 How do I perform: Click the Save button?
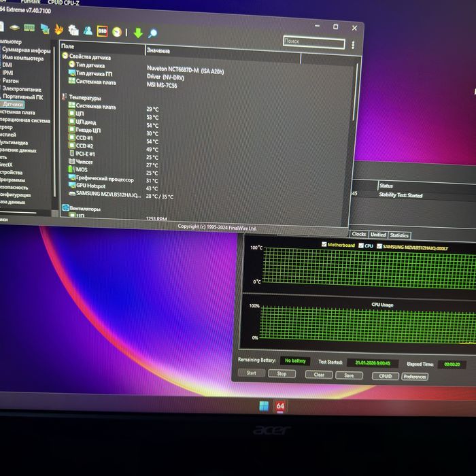click(x=349, y=375)
